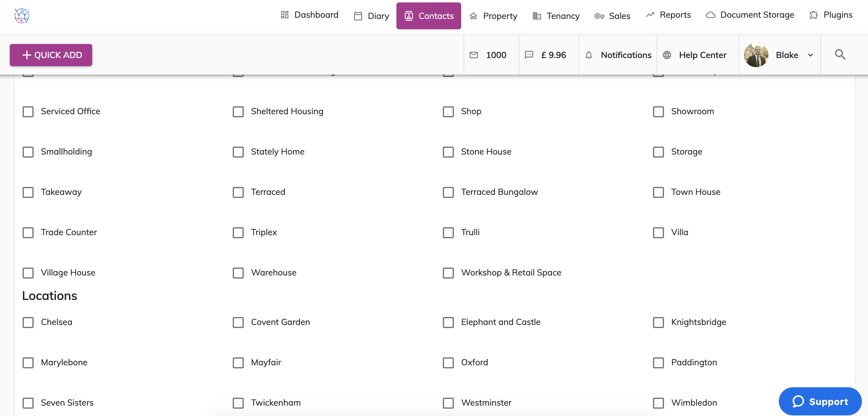
Task: Open Document Storage cloud icon
Action: coord(711,15)
